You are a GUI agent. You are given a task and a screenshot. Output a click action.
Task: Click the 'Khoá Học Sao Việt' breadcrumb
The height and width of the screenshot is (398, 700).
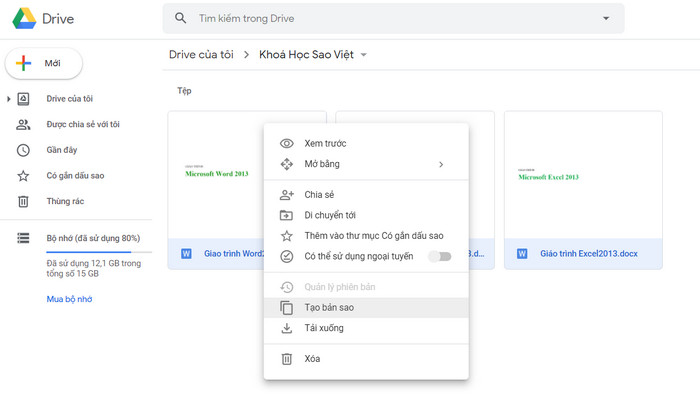click(306, 54)
